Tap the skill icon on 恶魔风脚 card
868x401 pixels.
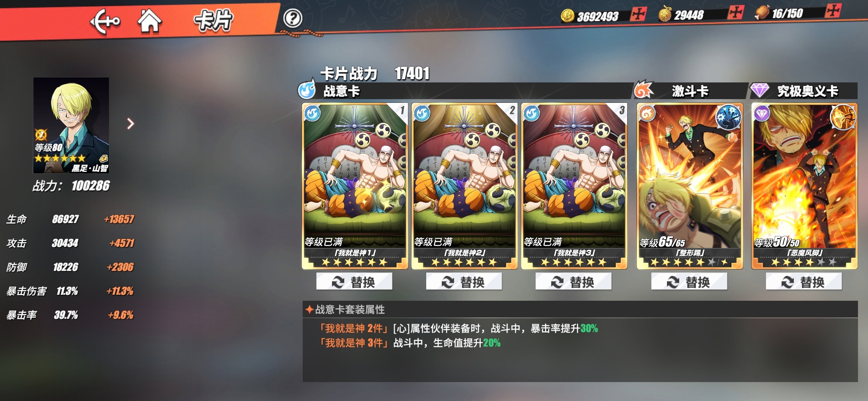click(843, 117)
